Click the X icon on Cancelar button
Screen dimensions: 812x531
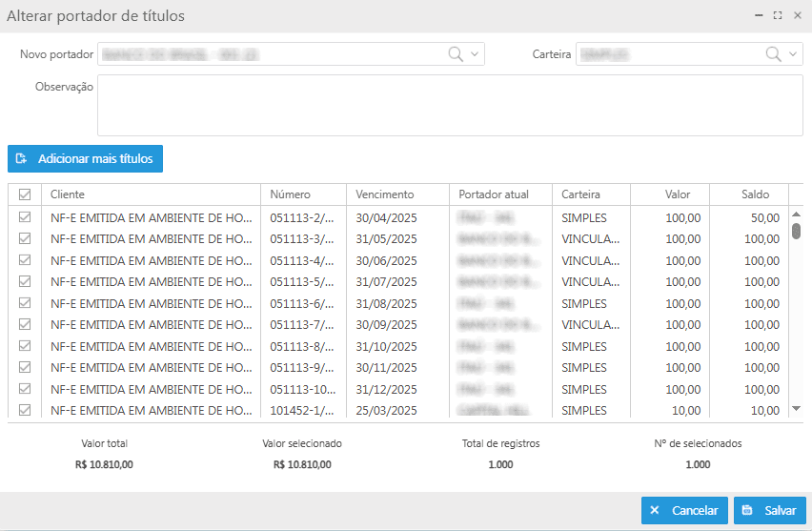pyautogui.click(x=655, y=511)
